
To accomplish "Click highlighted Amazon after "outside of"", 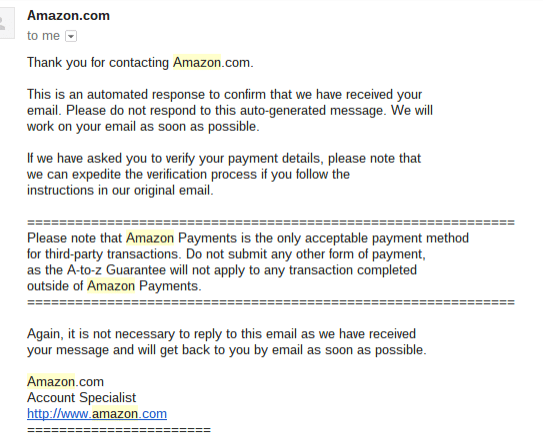I will (x=111, y=286).
